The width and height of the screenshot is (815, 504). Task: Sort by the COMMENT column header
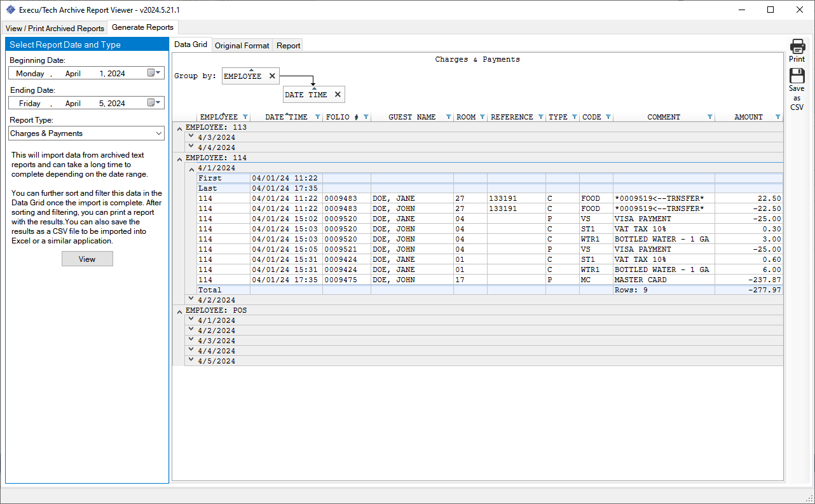point(663,117)
